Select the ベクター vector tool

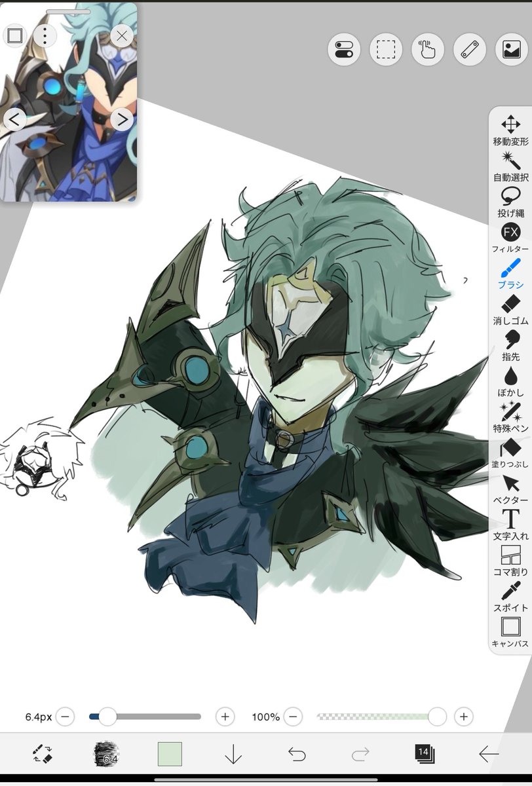pyautogui.click(x=510, y=489)
